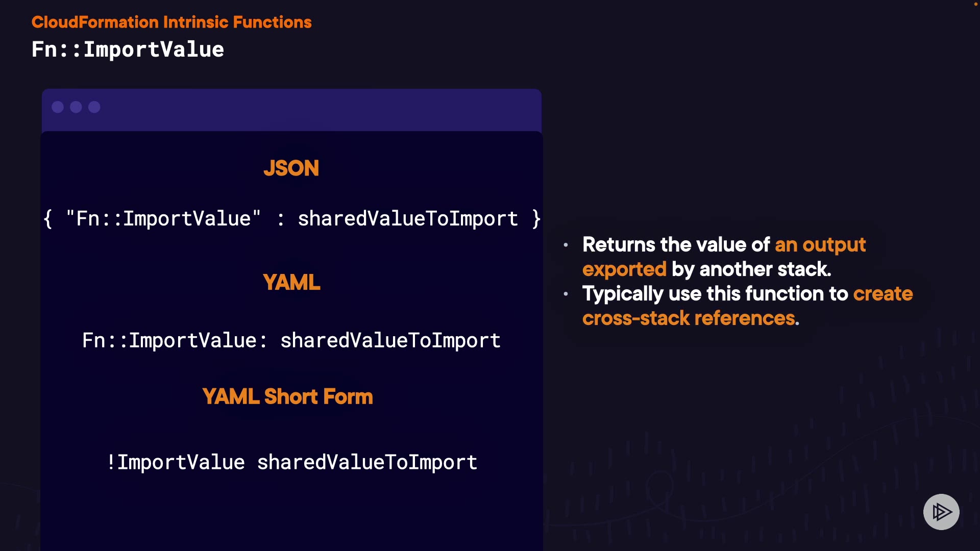Click the JSON heading label
This screenshot has height=551, width=980.
pyautogui.click(x=291, y=168)
